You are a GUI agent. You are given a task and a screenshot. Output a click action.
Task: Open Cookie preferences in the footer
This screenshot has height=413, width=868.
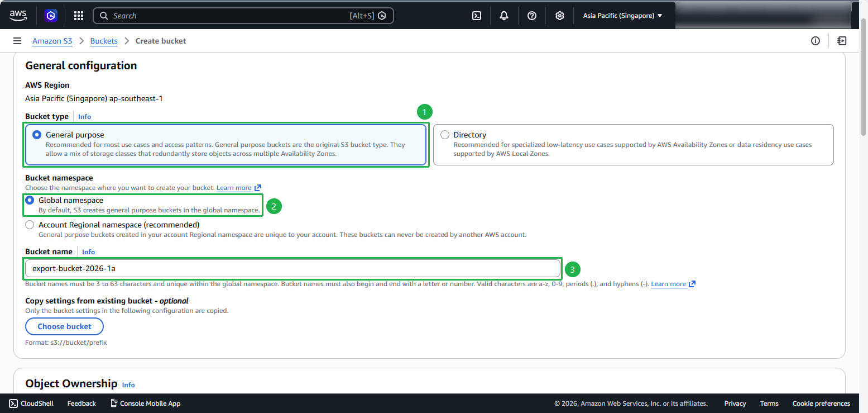click(821, 403)
